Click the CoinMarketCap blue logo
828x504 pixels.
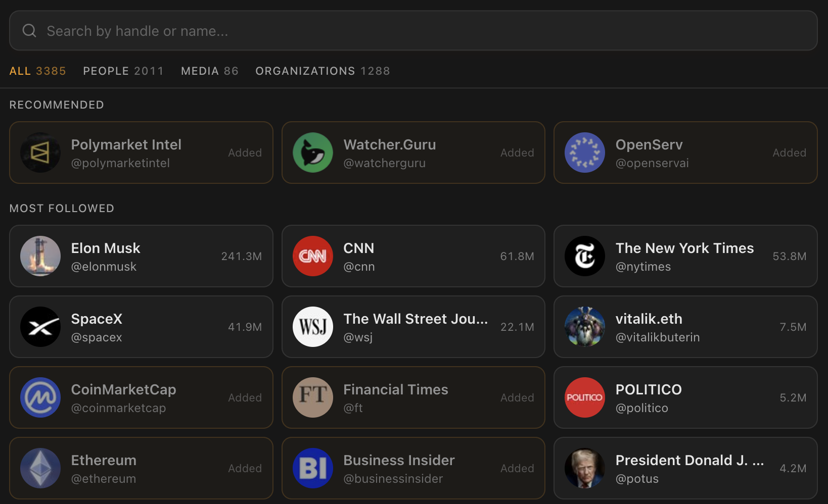click(x=40, y=397)
